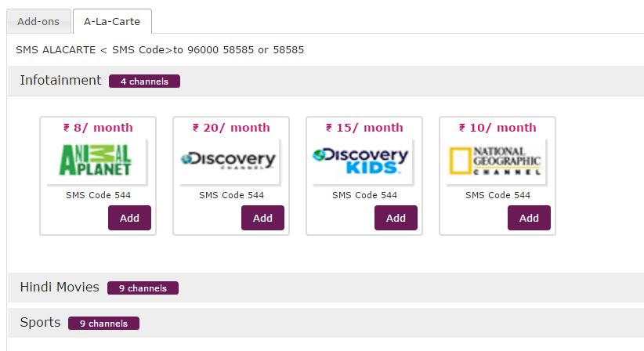Click the ₹ 15/ month price
Image resolution: width=644 pixels, height=351 pixels.
(364, 128)
